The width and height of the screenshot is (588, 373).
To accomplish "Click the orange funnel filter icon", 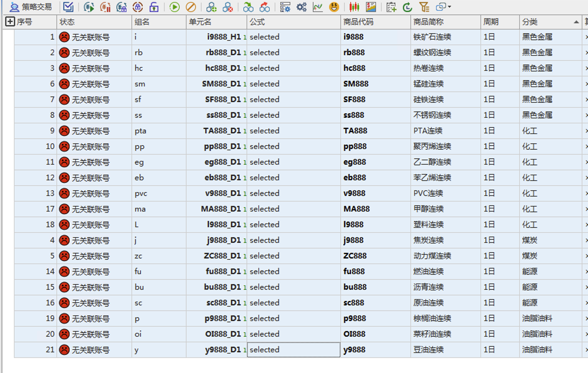I will coord(424,7).
